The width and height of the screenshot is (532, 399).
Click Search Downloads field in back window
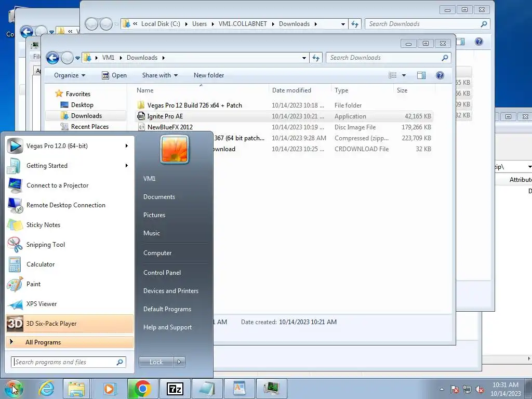[427, 24]
